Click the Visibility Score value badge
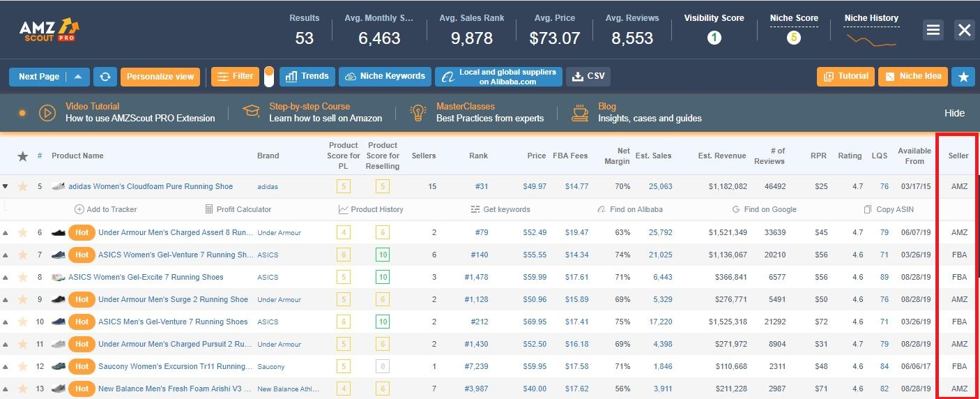This screenshot has width=980, height=399. (714, 38)
